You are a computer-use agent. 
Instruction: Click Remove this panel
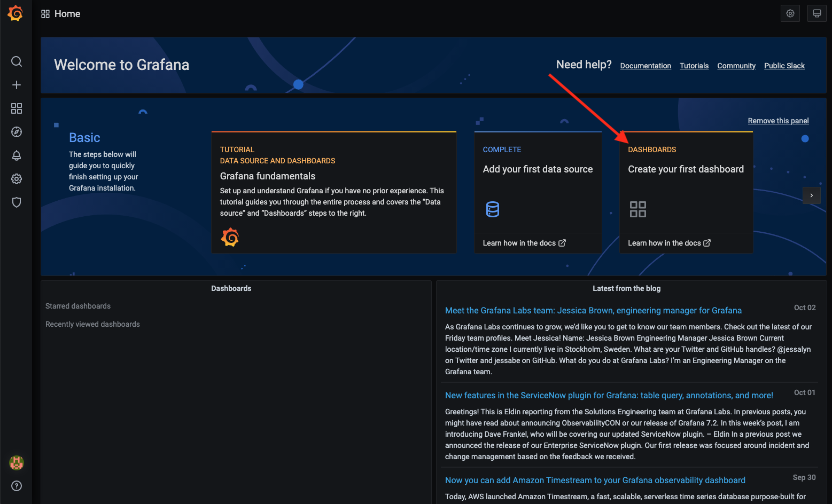coord(778,121)
